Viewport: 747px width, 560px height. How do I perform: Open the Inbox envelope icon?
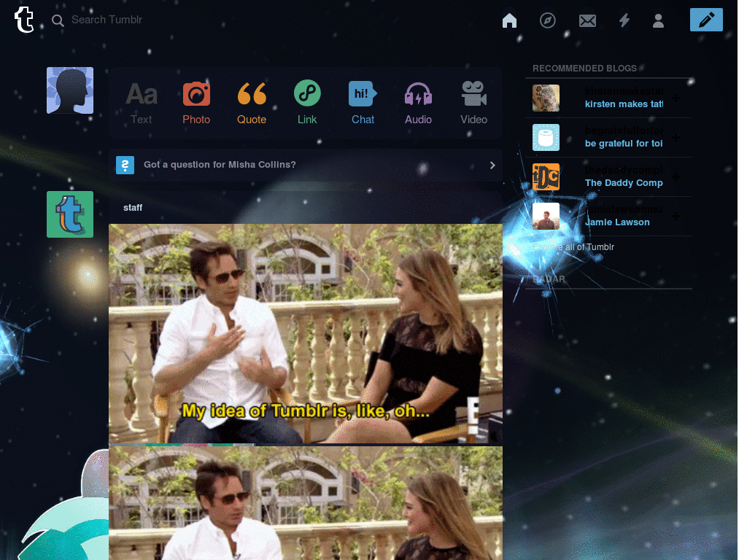pyautogui.click(x=587, y=20)
